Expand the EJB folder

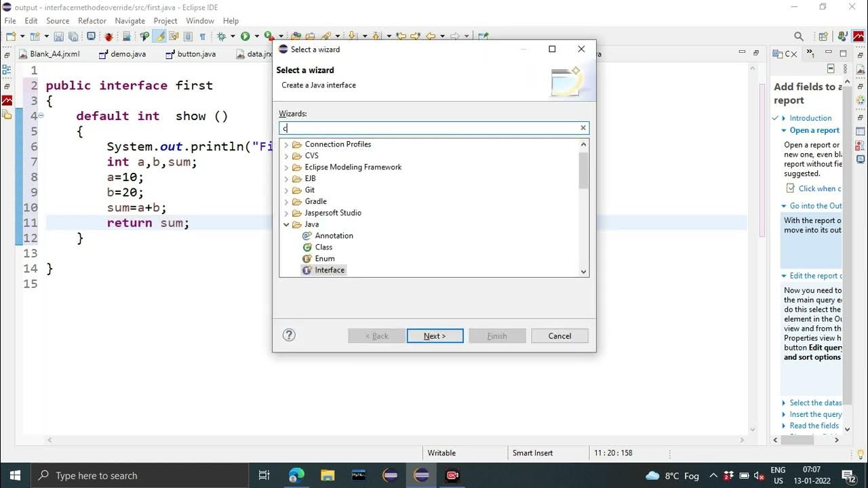[286, 179]
